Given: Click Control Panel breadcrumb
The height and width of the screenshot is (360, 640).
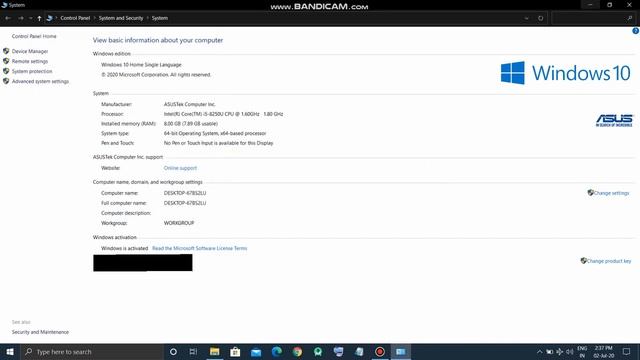Looking at the screenshot, I should tap(75, 18).
